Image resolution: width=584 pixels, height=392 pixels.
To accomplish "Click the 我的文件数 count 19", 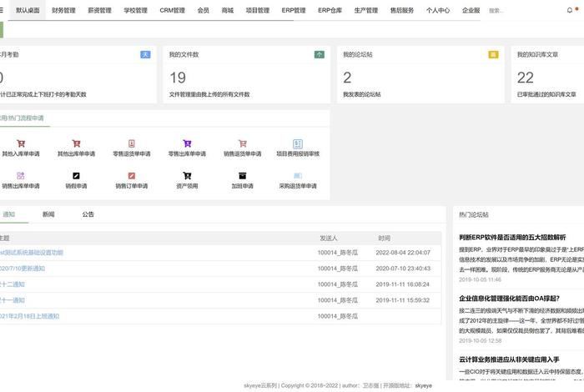I will [178, 78].
